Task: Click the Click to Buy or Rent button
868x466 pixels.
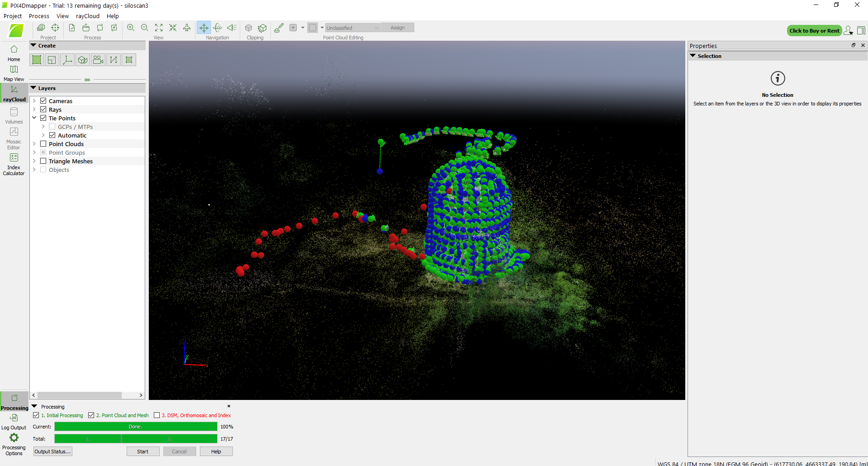Action: 814,31
